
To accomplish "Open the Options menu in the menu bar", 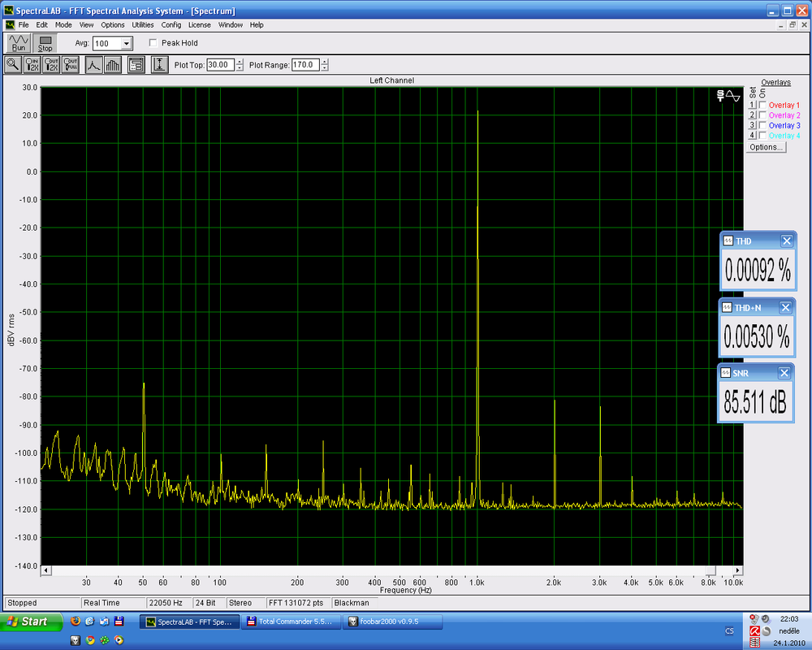I will [113, 25].
